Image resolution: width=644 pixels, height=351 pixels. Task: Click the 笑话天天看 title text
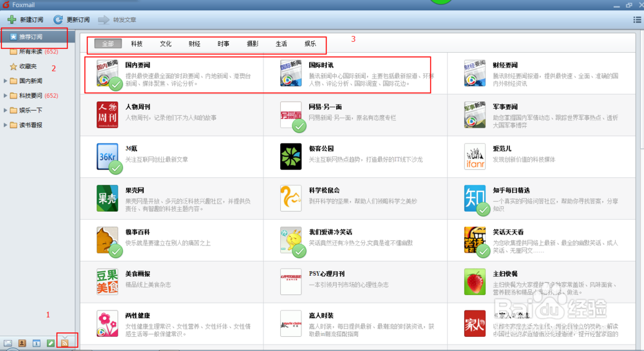pyautogui.click(x=508, y=232)
